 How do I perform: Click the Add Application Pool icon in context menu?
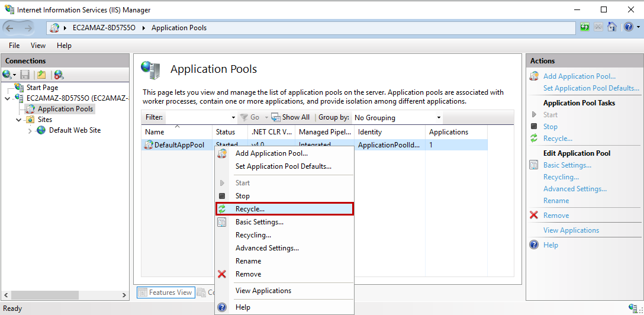(222, 153)
